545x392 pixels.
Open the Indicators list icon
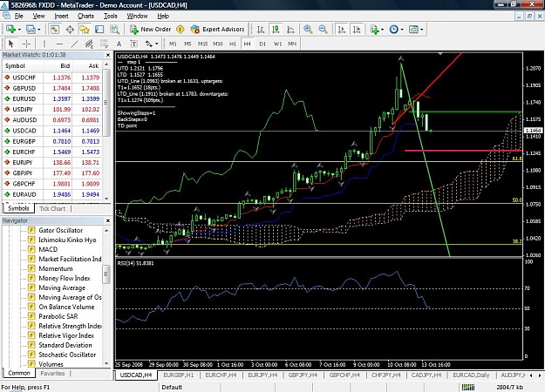[374, 30]
